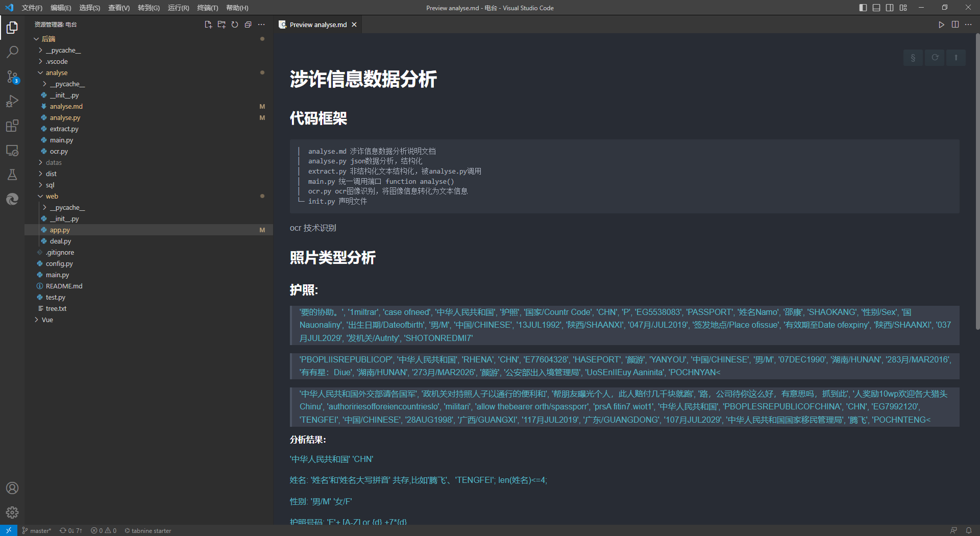Select app.py in web folder
The height and width of the screenshot is (536, 980).
[x=149, y=230]
